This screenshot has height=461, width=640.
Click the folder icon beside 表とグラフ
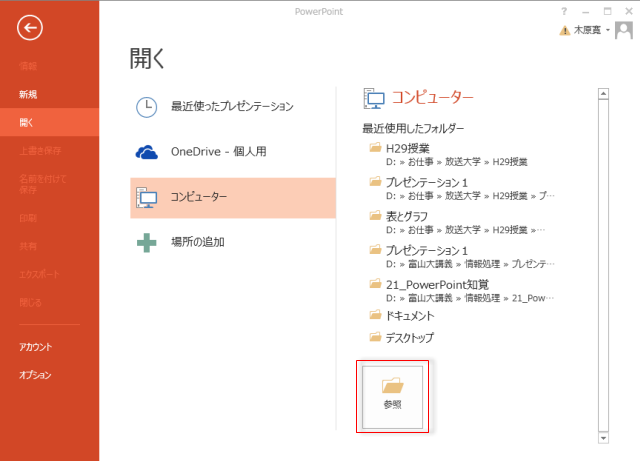(x=376, y=215)
